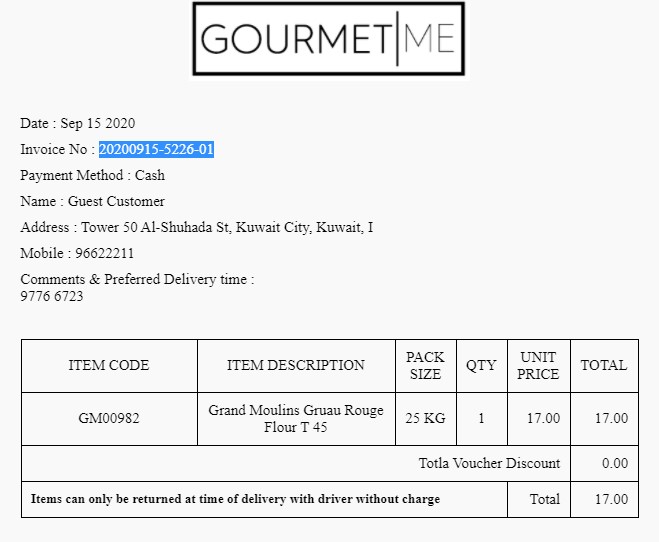Select the Payment Method Cash line
Viewport: 659px width, 542px height.
[x=92, y=176]
